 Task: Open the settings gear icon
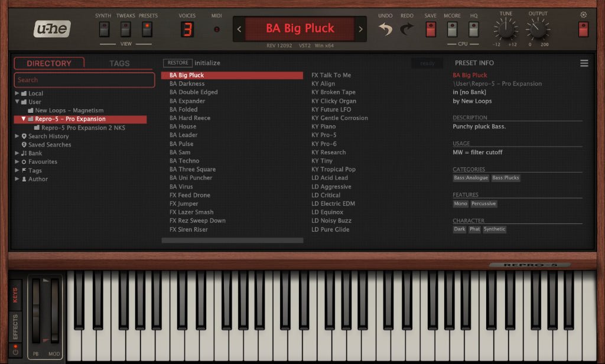click(x=584, y=13)
